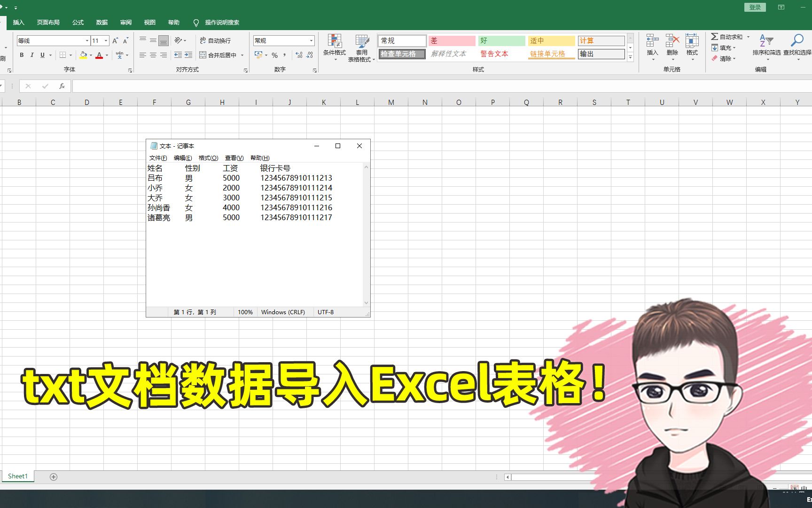Open the 视图 ribbon tab
Viewport: 812px width, 508px height.
tap(150, 23)
